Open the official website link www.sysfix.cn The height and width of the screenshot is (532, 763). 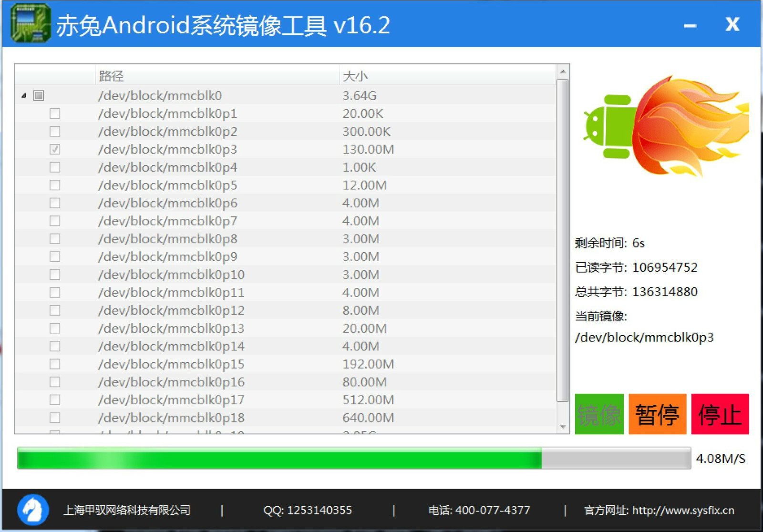683,510
